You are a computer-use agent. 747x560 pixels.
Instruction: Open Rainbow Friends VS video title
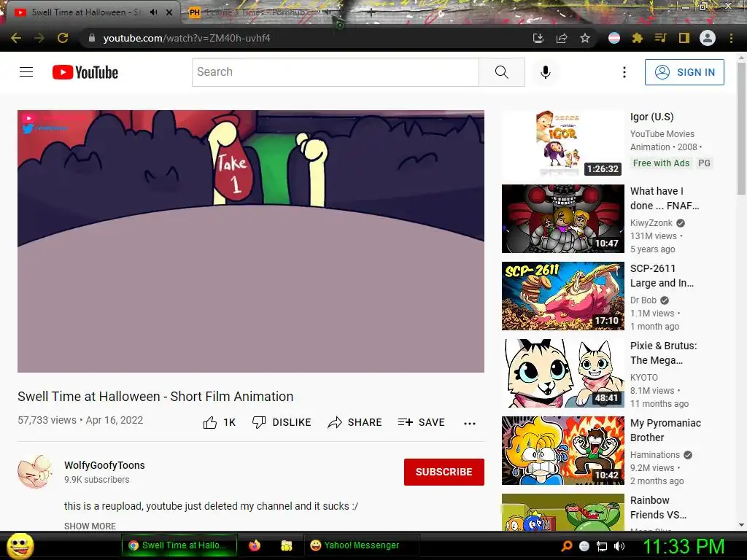[x=658, y=507]
